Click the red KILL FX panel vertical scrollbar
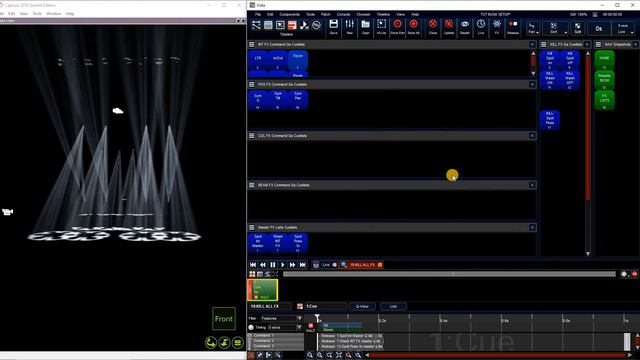Image resolution: width=640 pixels, height=360 pixels. click(x=588, y=127)
